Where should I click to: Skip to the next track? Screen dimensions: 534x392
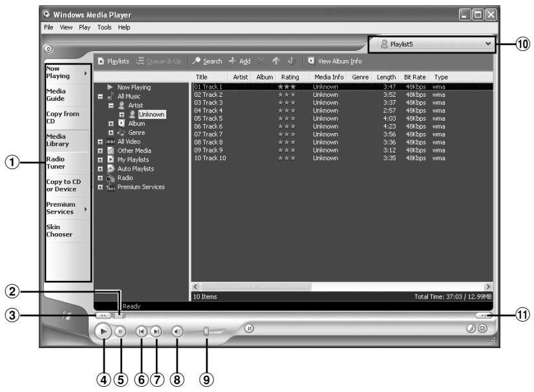click(x=156, y=331)
